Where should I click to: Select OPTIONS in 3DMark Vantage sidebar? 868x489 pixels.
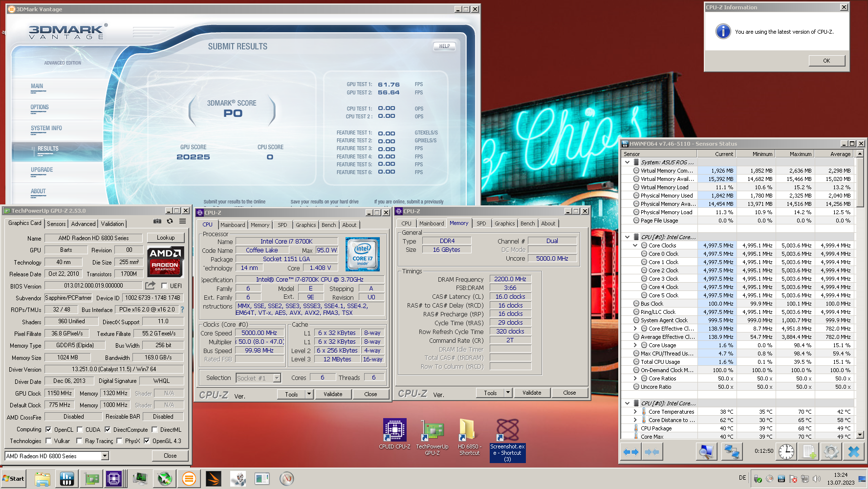[x=40, y=107]
